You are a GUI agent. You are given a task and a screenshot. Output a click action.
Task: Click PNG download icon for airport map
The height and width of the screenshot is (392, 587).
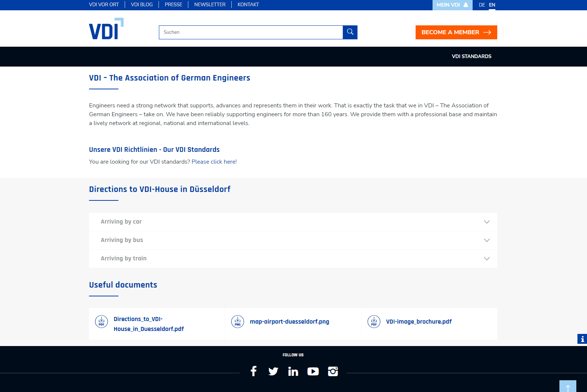coord(238,321)
